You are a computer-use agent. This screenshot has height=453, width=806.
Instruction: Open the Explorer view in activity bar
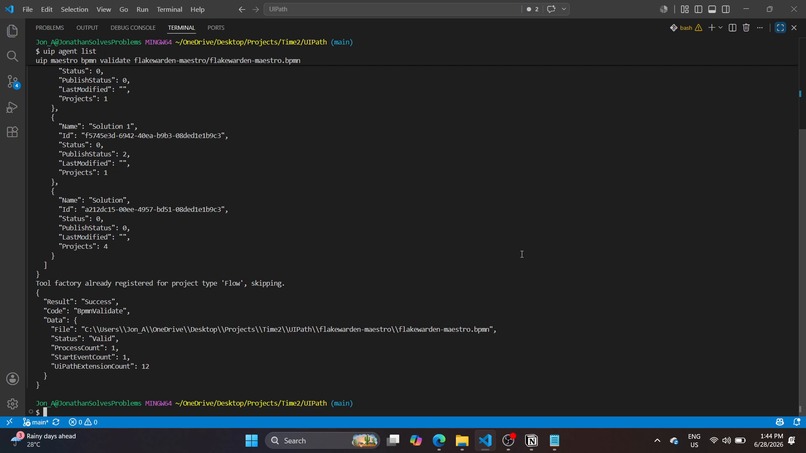tap(12, 31)
